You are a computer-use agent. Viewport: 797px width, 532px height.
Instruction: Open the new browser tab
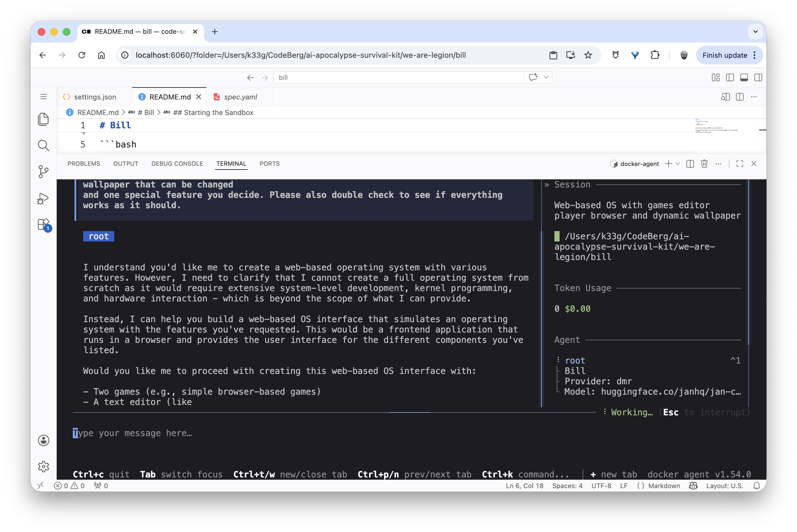[215, 32]
